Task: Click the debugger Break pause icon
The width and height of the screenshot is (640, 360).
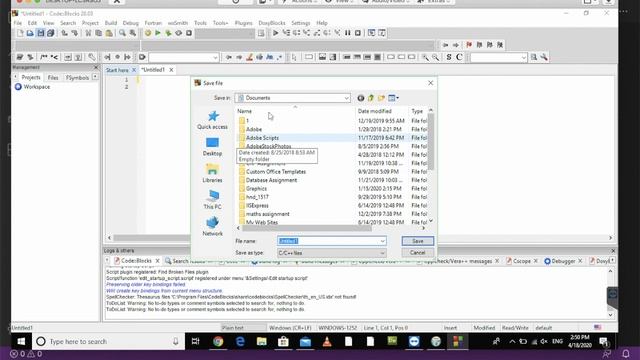Action: [347, 33]
